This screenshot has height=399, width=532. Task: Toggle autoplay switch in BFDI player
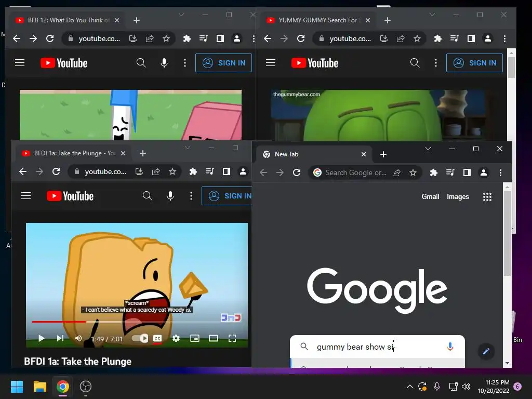coord(140,338)
